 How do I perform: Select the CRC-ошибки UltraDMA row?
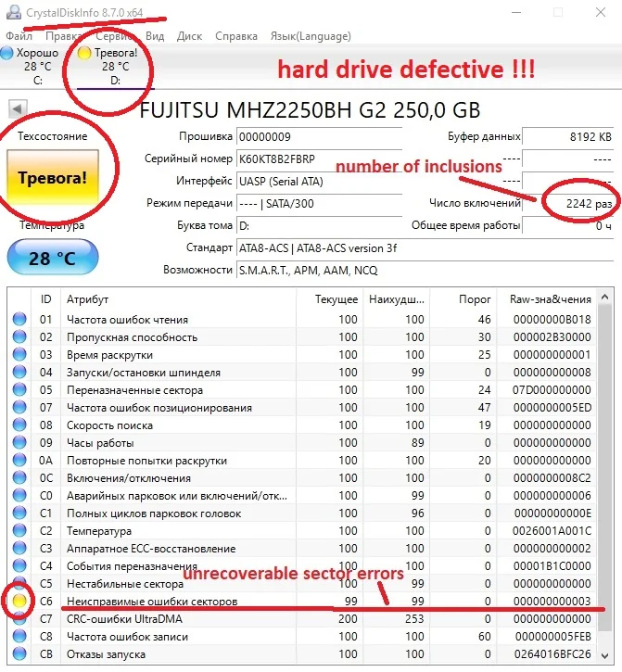(x=302, y=618)
